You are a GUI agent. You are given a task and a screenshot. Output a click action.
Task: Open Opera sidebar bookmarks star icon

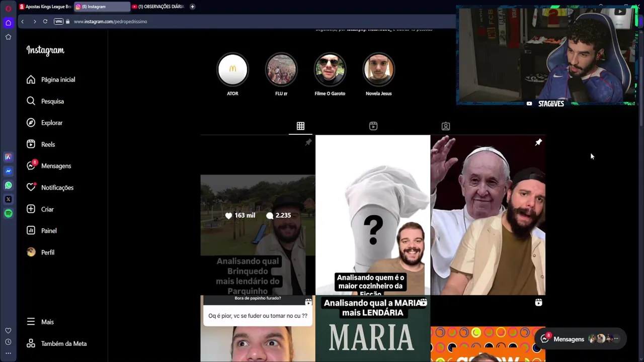8,37
